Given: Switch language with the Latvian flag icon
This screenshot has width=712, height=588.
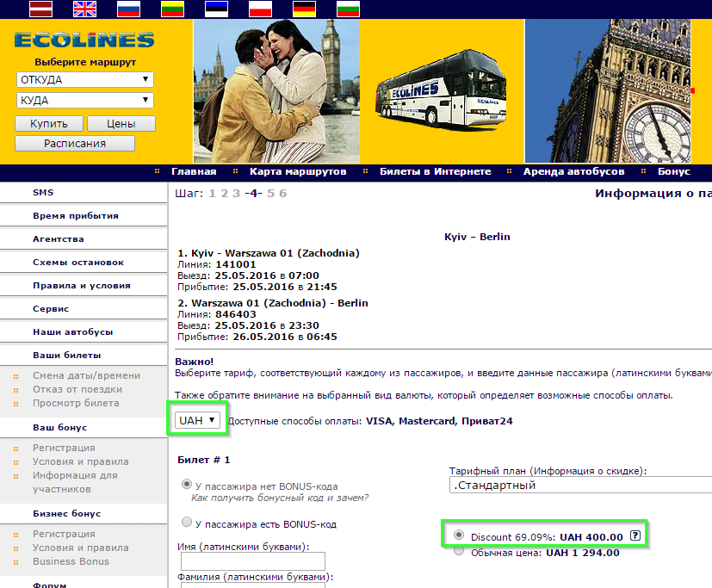Looking at the screenshot, I should (x=40, y=9).
